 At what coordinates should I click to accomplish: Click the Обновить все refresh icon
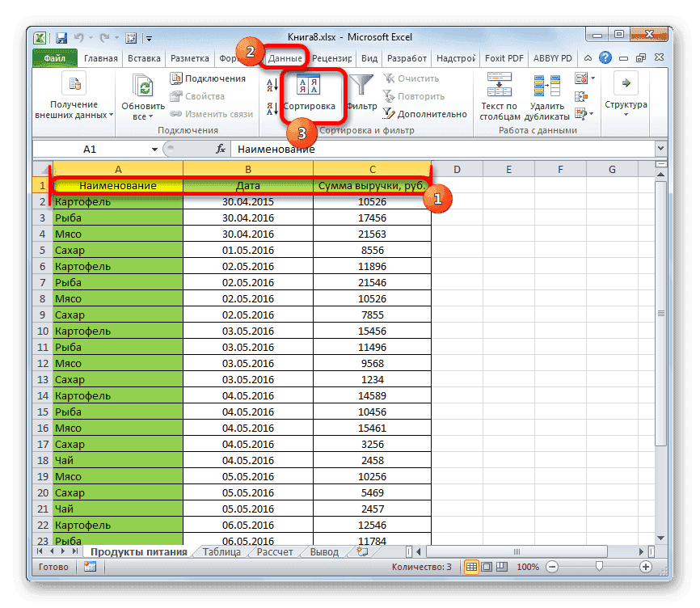[141, 86]
